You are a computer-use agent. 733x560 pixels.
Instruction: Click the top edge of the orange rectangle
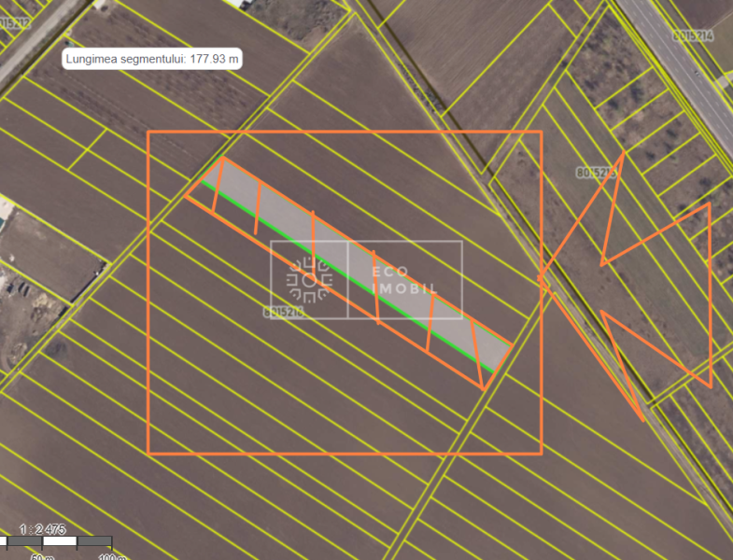[345, 133]
